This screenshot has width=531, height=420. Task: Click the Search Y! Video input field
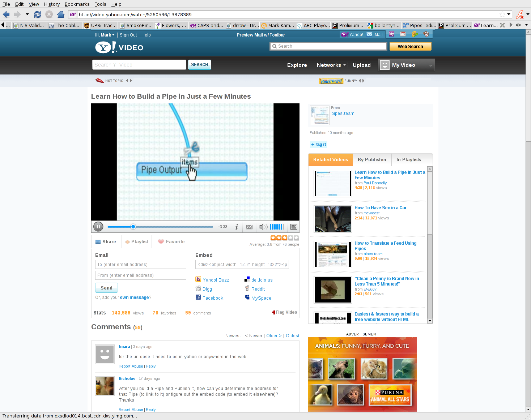coord(139,65)
